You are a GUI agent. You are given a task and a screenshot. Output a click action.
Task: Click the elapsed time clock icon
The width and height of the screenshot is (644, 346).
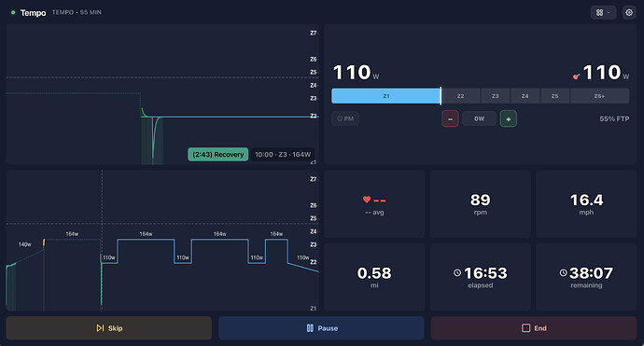457,272
